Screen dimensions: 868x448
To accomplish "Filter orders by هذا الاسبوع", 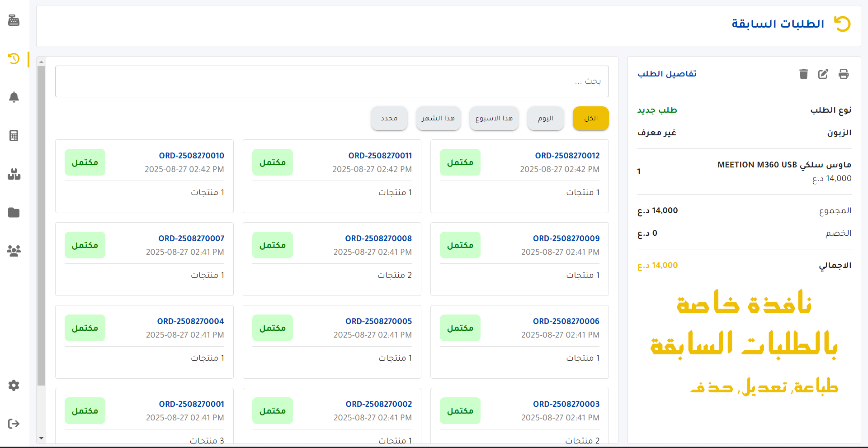I will tap(494, 119).
